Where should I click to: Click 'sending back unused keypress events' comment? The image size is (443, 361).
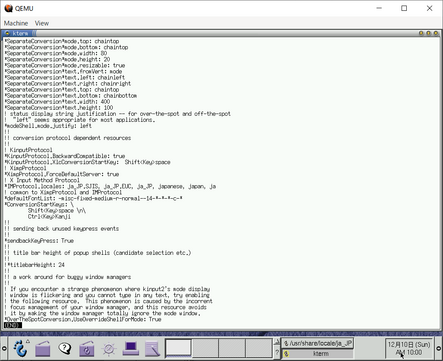pyautogui.click(x=66, y=229)
